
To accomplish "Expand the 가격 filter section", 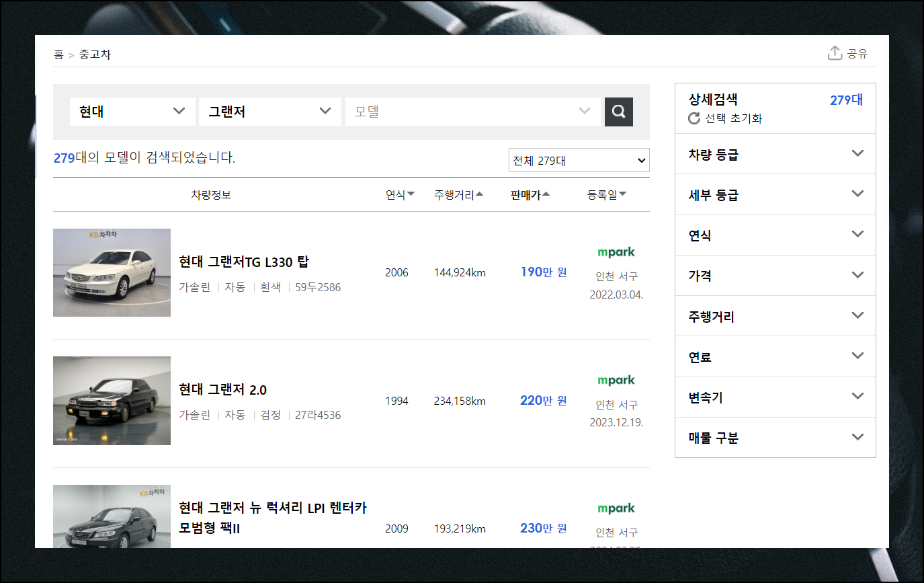I will 775,275.
